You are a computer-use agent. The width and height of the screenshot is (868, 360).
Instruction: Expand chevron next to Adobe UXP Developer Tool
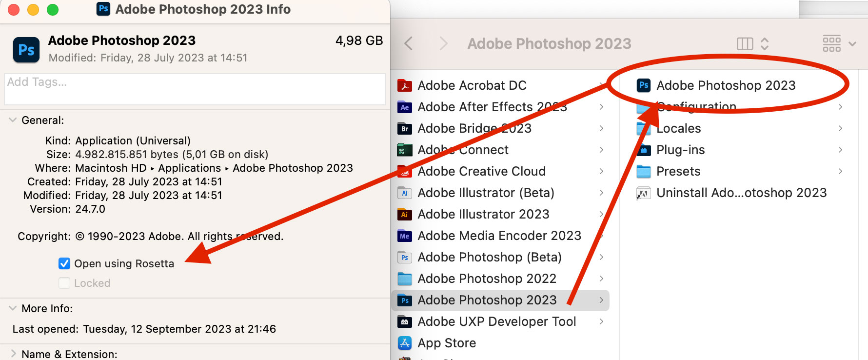[x=601, y=321]
